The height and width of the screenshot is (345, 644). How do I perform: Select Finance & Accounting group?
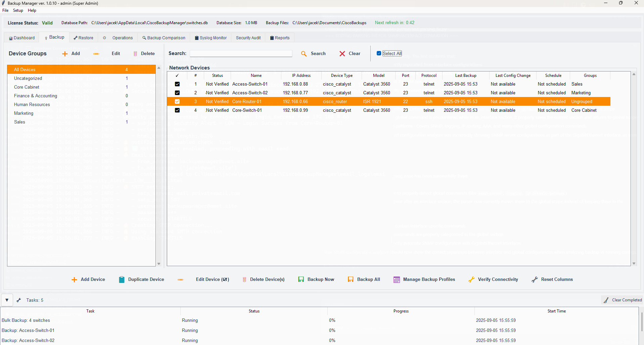[81, 96]
